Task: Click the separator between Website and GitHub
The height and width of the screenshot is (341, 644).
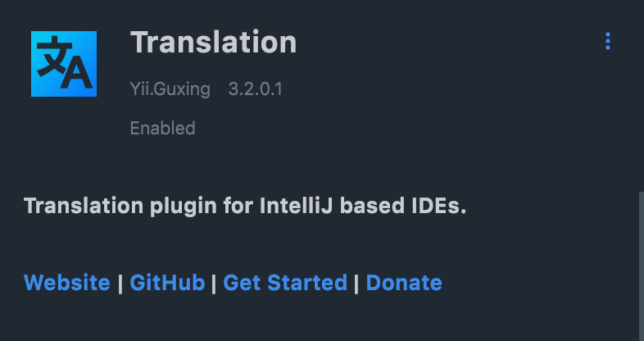Action: (120, 283)
